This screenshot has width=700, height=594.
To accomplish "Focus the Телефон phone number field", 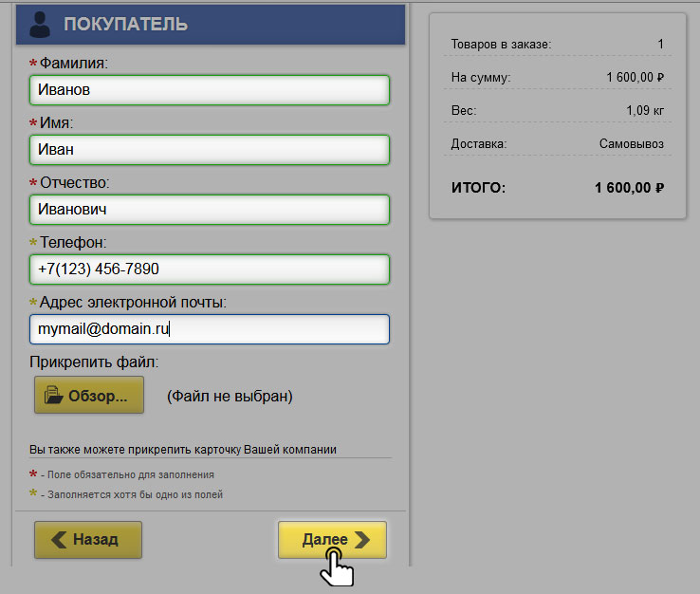I will [x=210, y=269].
